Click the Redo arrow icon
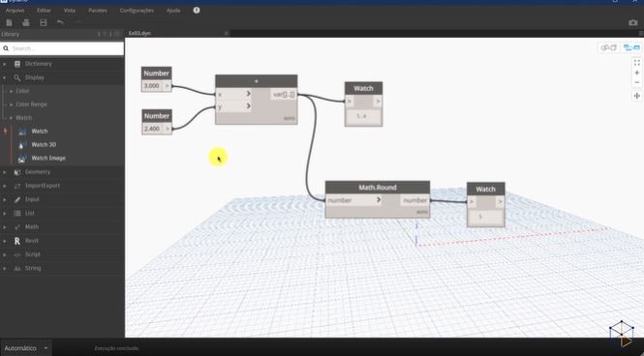644x356 pixels. 78,22
